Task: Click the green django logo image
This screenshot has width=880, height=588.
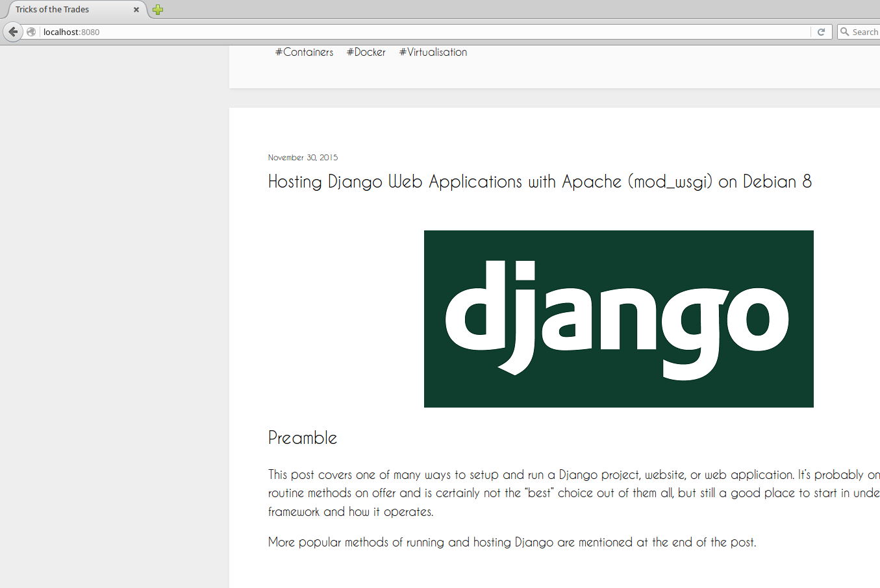Action: coord(618,319)
